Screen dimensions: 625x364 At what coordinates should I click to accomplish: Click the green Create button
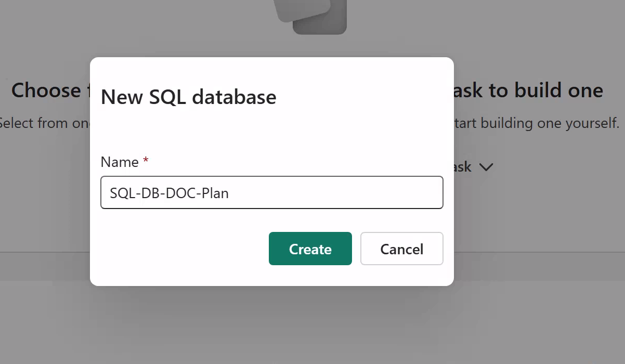click(310, 249)
